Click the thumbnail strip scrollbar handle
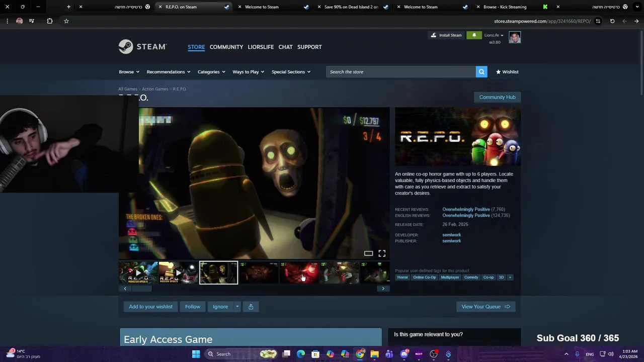Viewport: 644px width, 362px height. point(141,289)
